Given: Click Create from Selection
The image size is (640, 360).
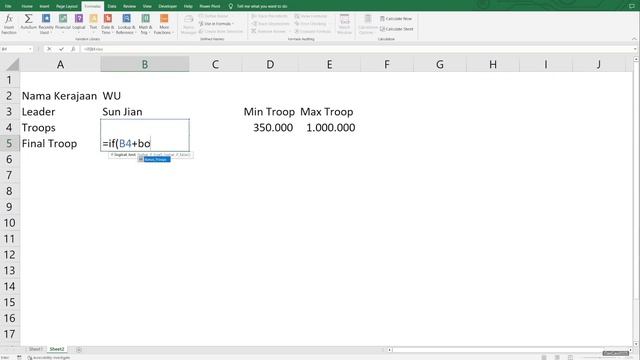Looking at the screenshot, I should (220, 31).
